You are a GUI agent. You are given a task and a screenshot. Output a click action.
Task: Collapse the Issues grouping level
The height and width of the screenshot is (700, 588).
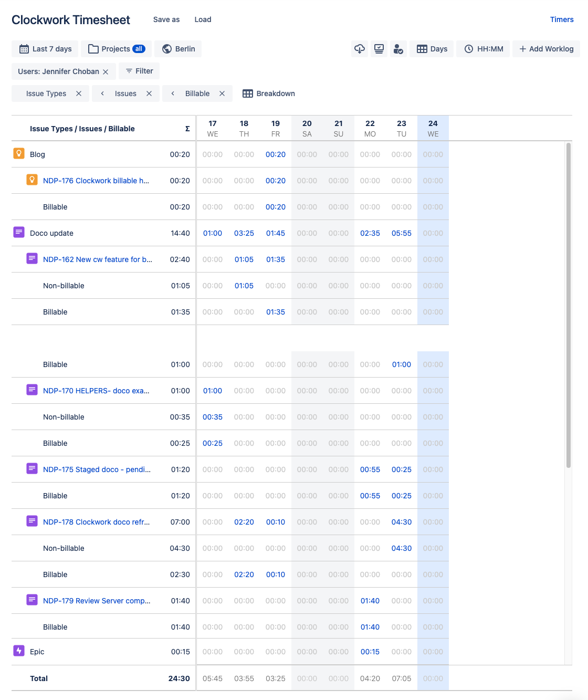coord(102,93)
